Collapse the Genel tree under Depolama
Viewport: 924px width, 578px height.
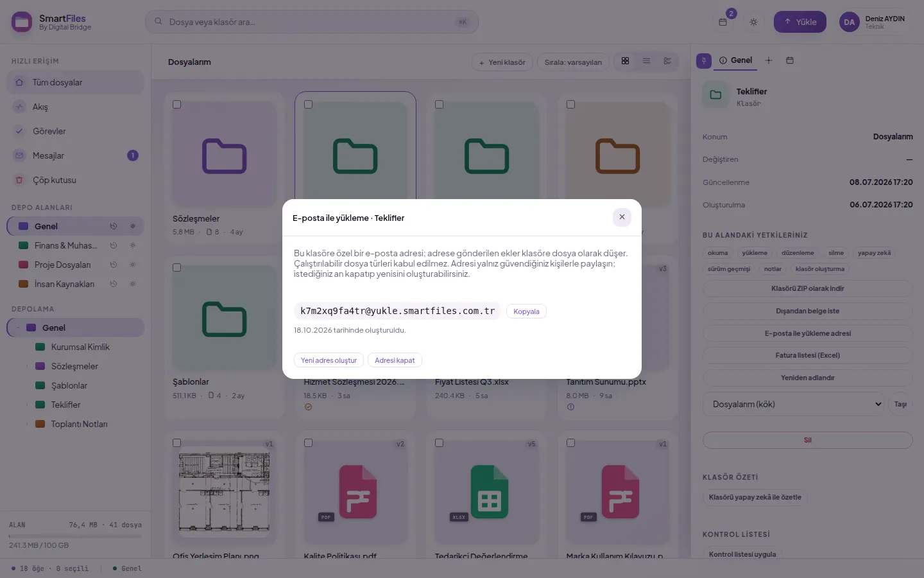pos(17,328)
